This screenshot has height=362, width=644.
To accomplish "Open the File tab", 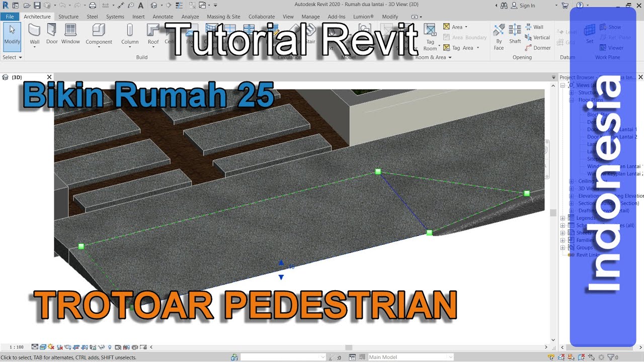I will 10,17.
